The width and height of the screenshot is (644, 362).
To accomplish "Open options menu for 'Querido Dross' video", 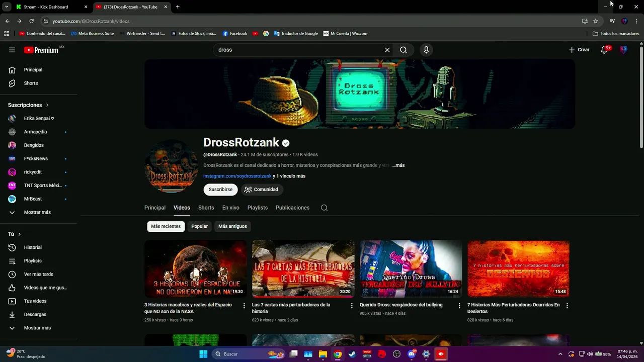I will click(x=459, y=306).
